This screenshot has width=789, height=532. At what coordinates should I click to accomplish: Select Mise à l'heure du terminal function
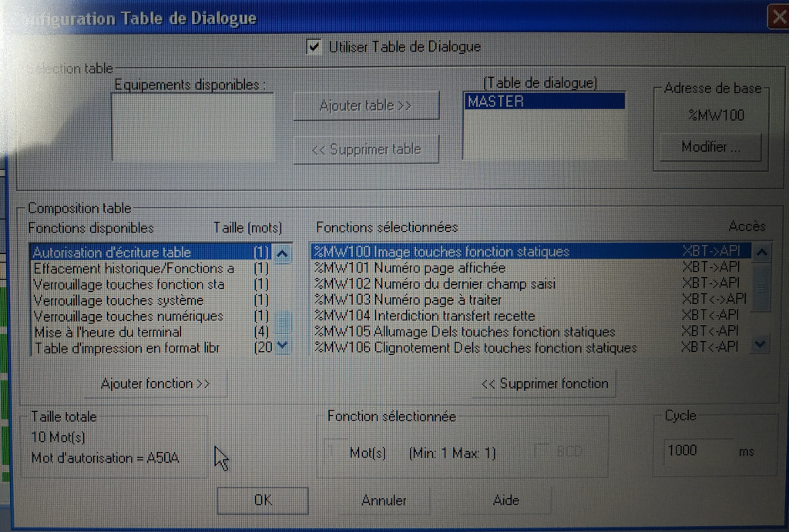(x=107, y=332)
